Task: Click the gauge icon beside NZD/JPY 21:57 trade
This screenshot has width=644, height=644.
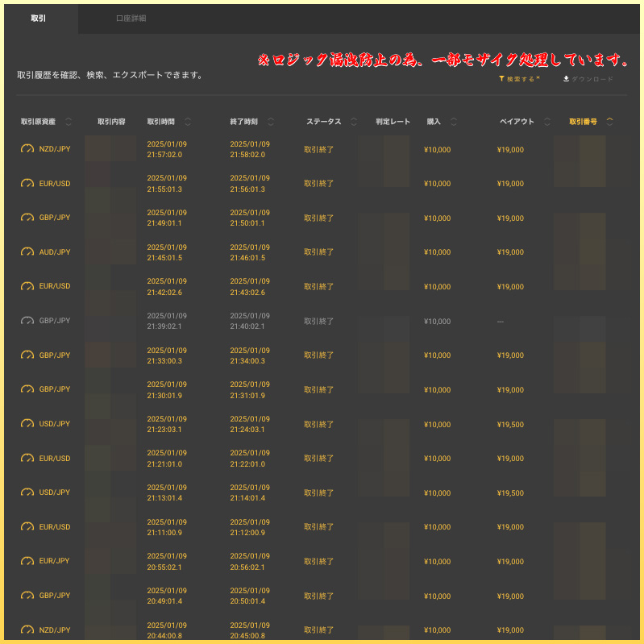Action: point(27,149)
